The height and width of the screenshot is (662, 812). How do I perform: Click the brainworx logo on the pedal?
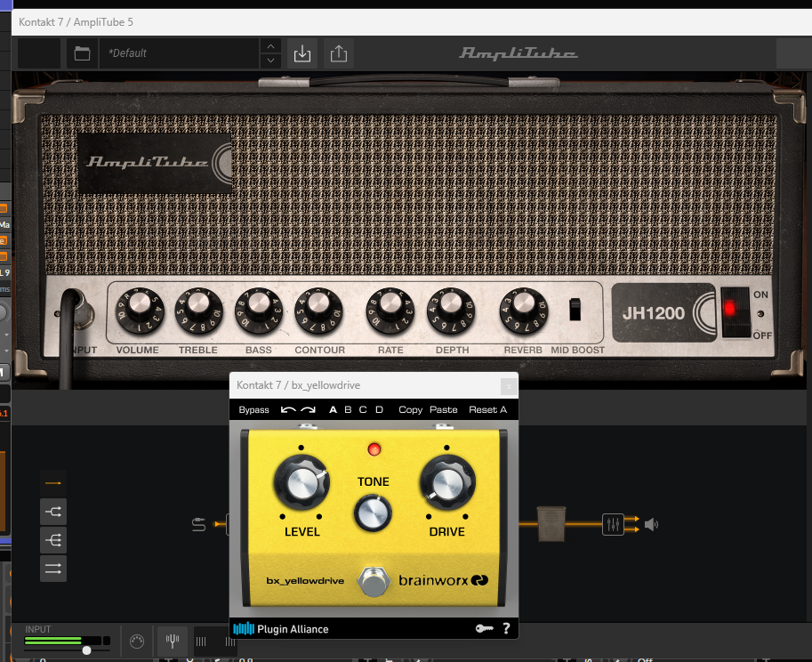(x=443, y=580)
